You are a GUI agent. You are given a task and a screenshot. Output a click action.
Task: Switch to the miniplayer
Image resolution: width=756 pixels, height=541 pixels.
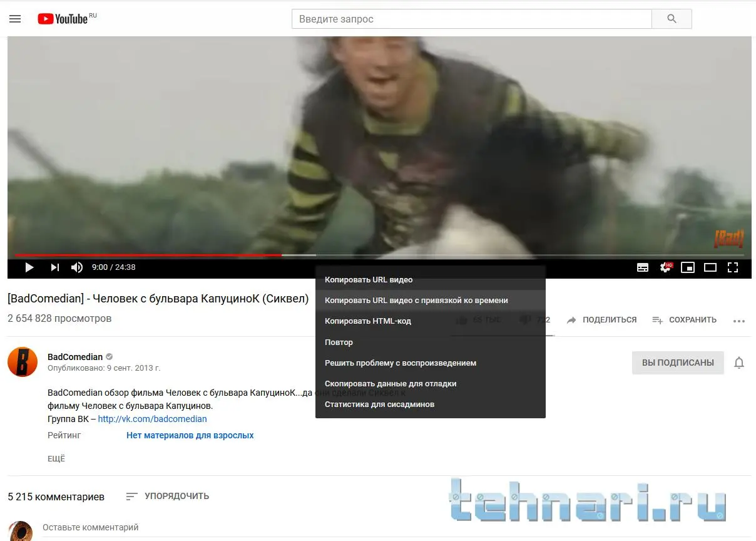(x=688, y=267)
